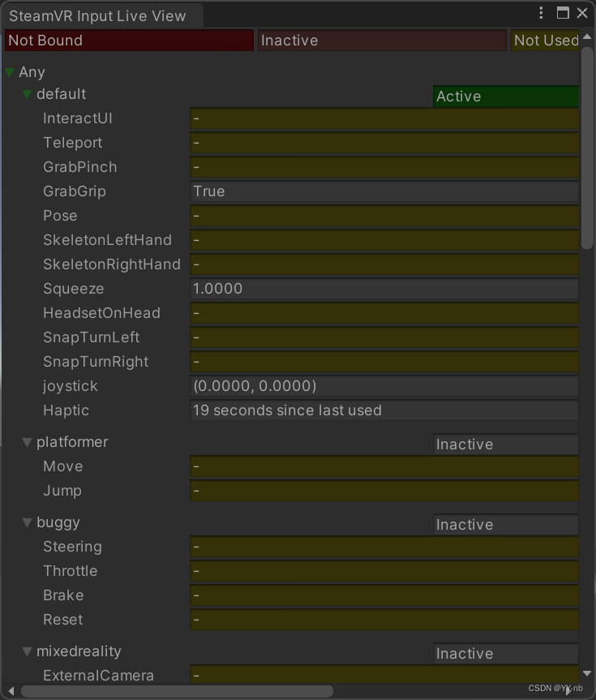Close the SteamVR Input Live View window
The image size is (596, 700).
pyautogui.click(x=582, y=12)
